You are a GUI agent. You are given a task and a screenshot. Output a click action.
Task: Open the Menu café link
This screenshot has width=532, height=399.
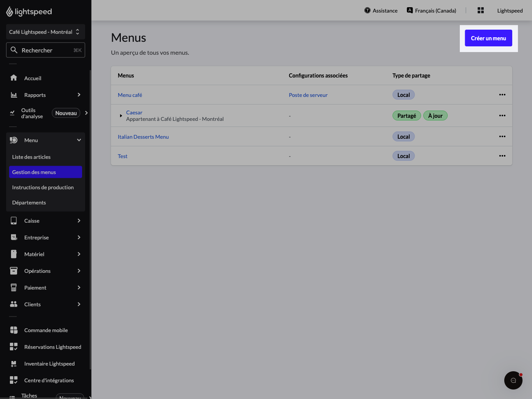(130, 95)
